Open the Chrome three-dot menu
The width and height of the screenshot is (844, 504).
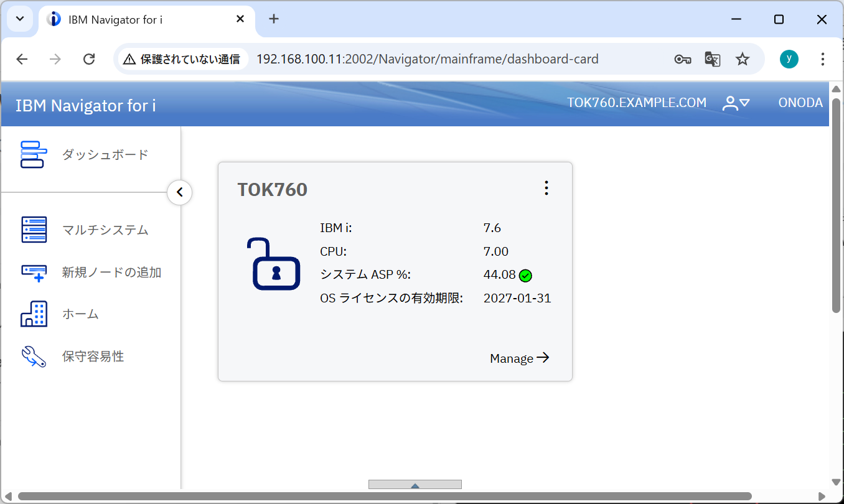pyautogui.click(x=822, y=59)
